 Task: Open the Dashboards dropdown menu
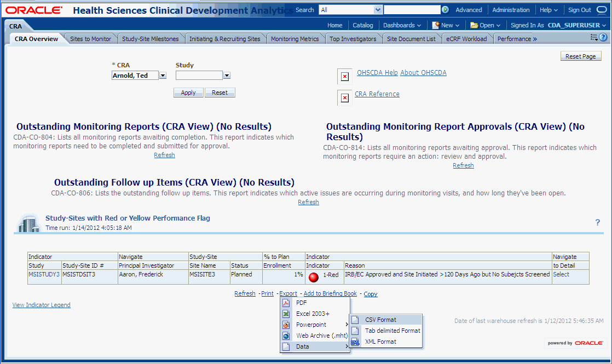pos(402,25)
